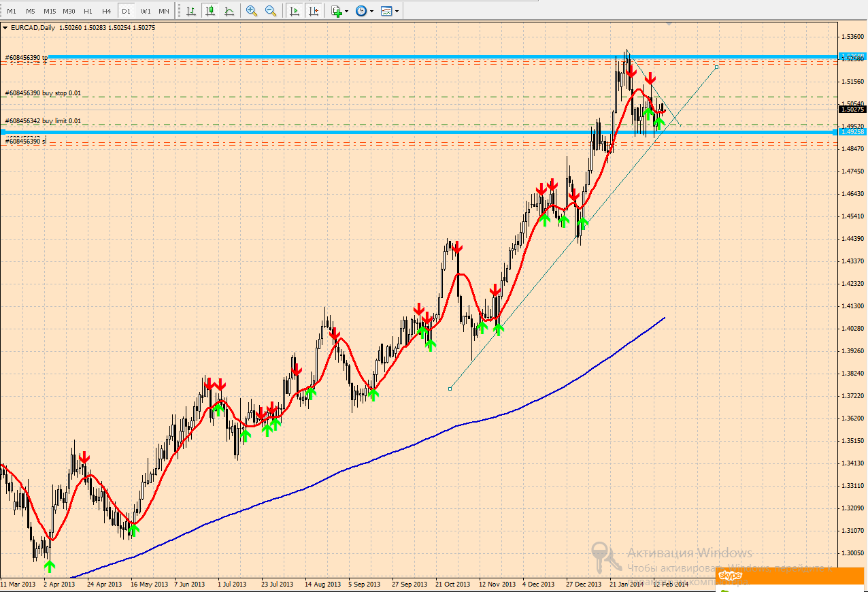
Task: Switch chart to M5 timeframe
Action: point(31,11)
